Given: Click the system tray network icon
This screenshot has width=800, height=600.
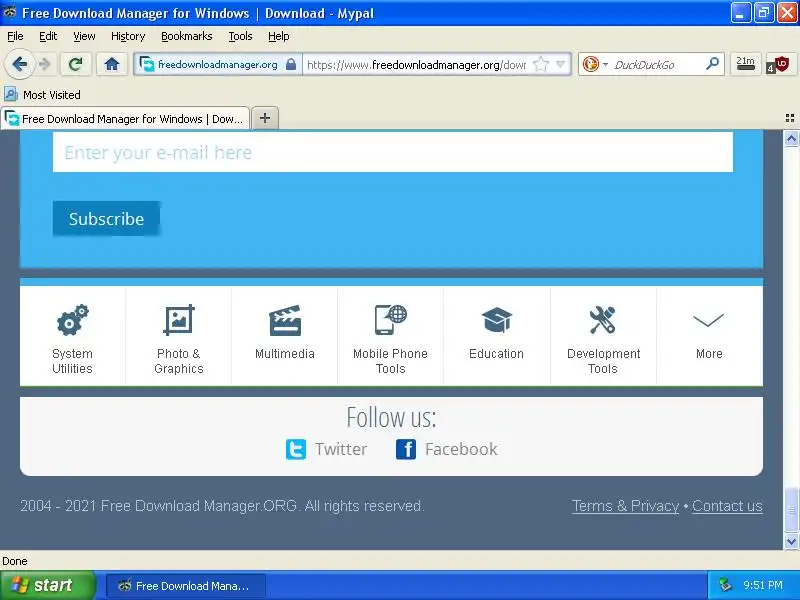Looking at the screenshot, I should 725,585.
